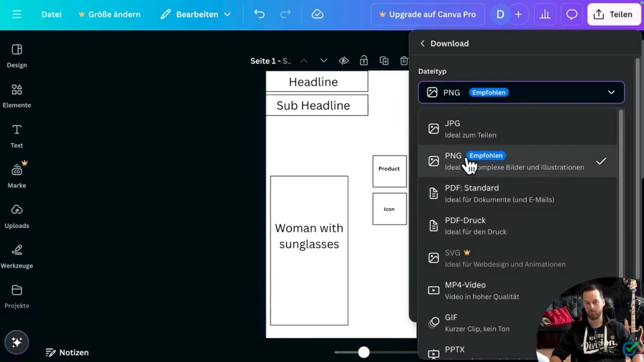644x362 pixels.
Task: Select the Text tool in sidebar
Action: click(17, 136)
